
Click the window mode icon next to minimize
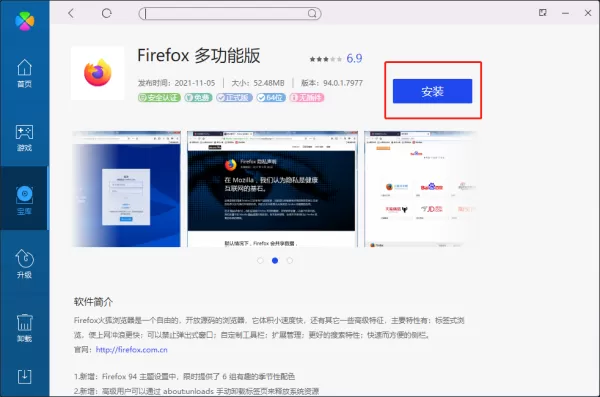coord(543,13)
